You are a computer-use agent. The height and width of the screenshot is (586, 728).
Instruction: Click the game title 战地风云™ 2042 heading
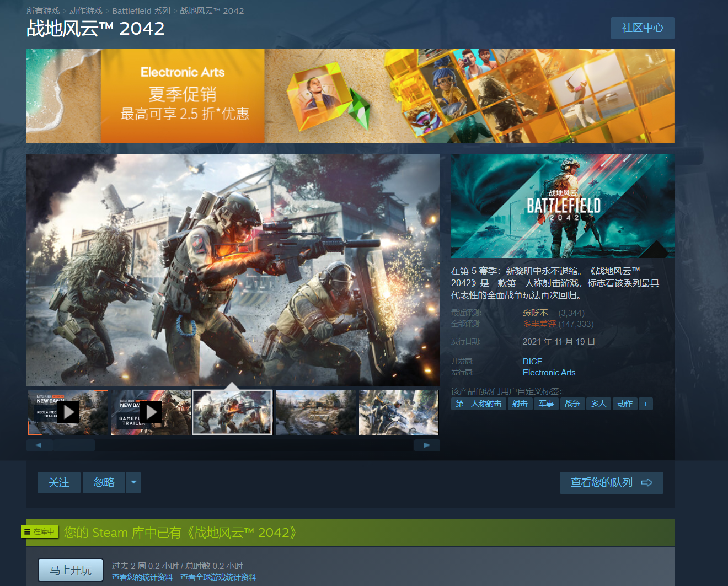tap(95, 29)
